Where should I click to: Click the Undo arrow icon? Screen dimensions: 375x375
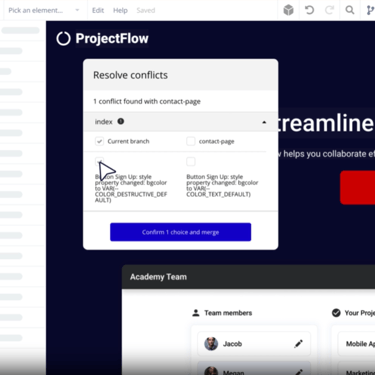(x=309, y=10)
